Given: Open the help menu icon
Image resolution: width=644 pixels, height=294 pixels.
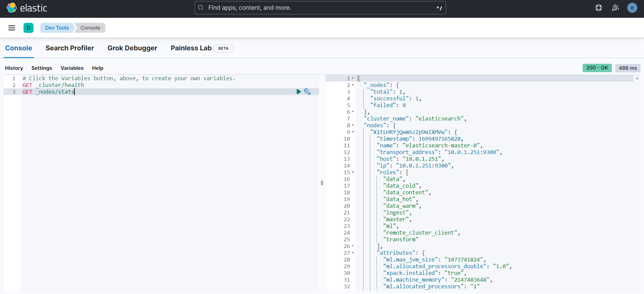Looking at the screenshot, I should point(599,8).
